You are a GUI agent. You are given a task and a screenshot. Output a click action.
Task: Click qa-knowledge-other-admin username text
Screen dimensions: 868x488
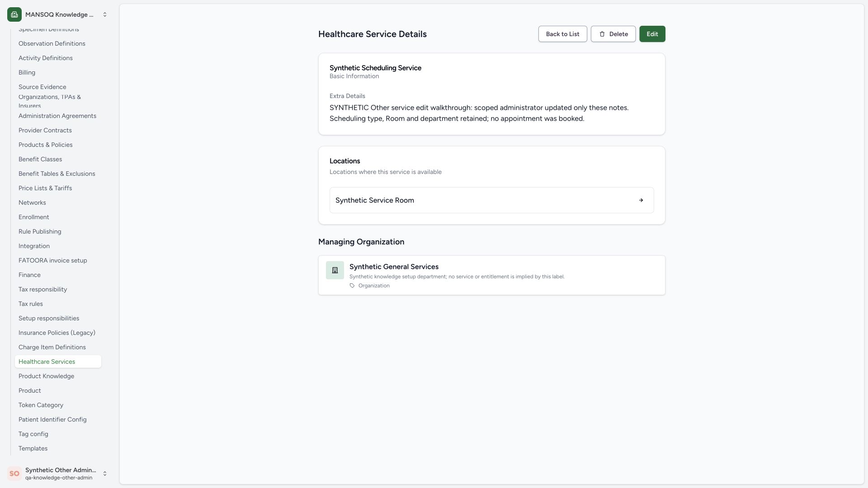pos(59,478)
